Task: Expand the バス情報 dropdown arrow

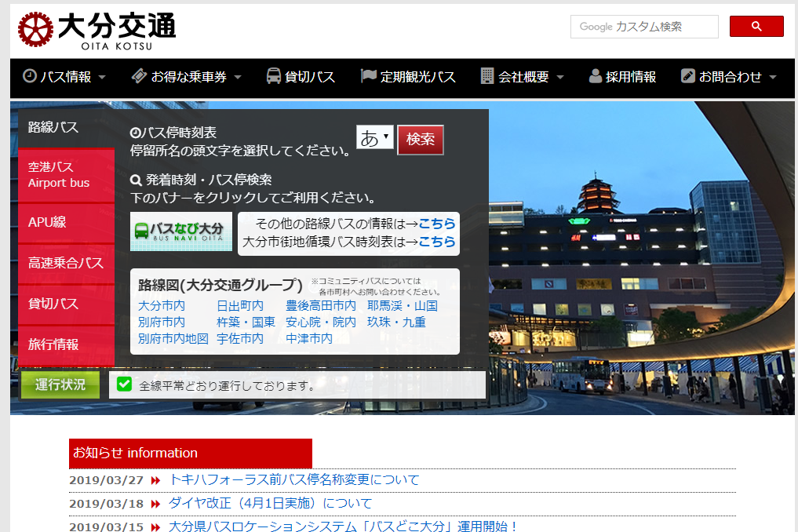Action: click(x=102, y=78)
